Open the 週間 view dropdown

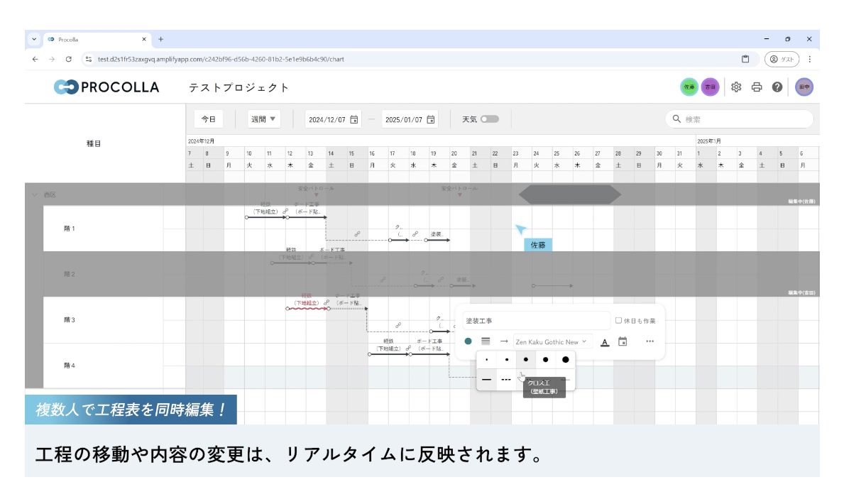264,119
